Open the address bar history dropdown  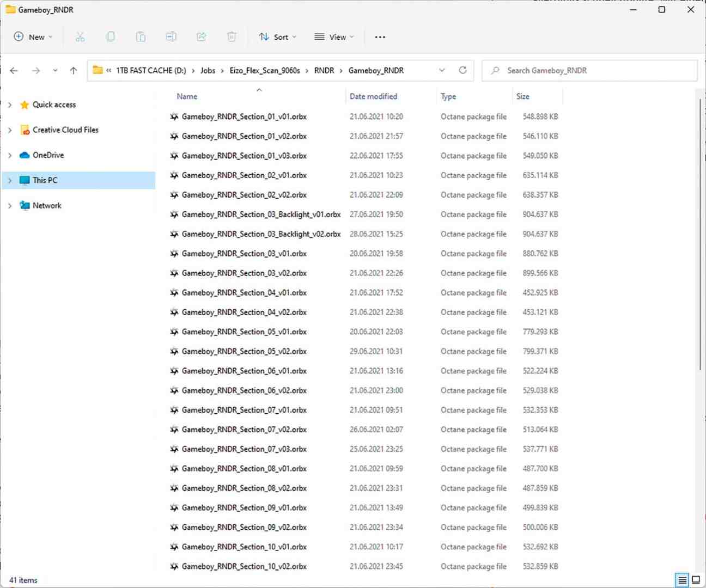(442, 70)
